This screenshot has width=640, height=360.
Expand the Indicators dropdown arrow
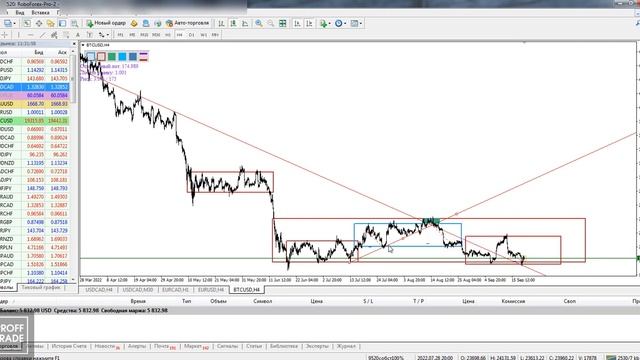pos(329,23)
